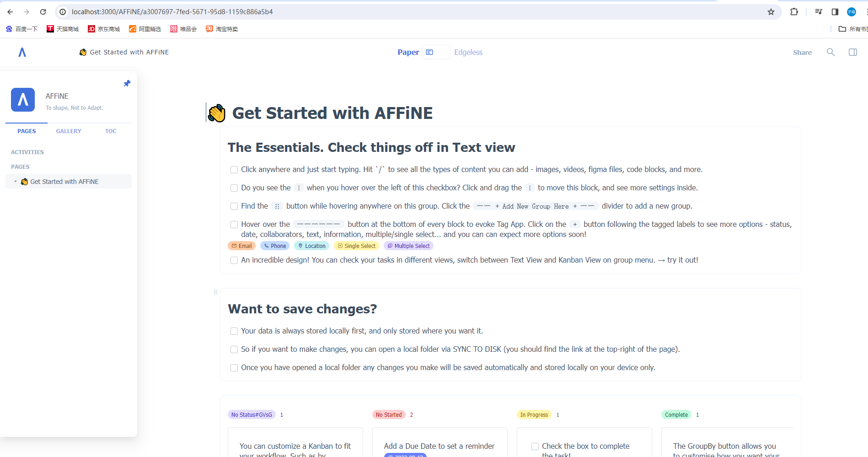
Task: Open the Single Select tag
Action: tap(356, 246)
